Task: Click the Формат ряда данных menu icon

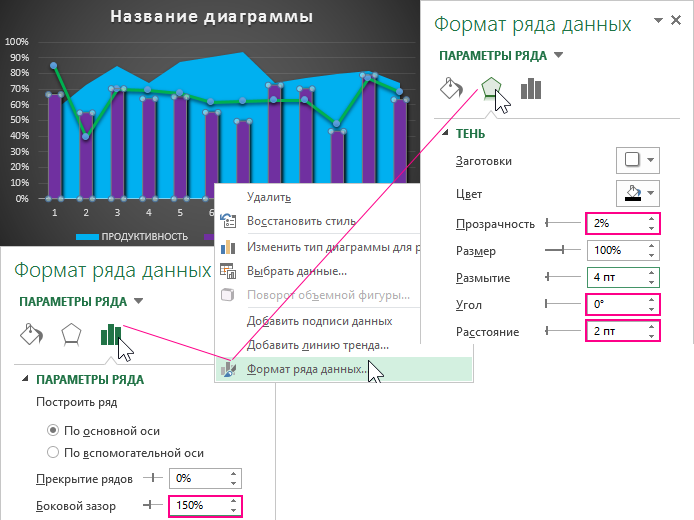Action: (228, 369)
